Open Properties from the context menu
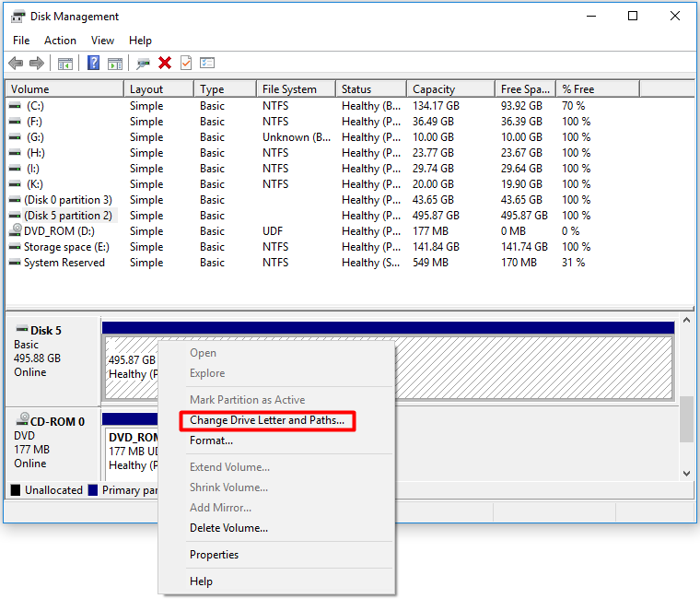 pos(214,555)
